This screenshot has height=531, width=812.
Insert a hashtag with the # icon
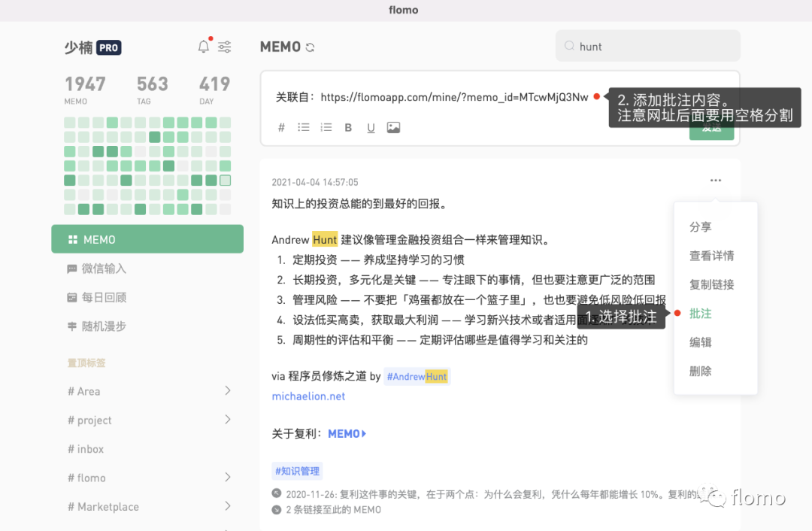click(281, 127)
